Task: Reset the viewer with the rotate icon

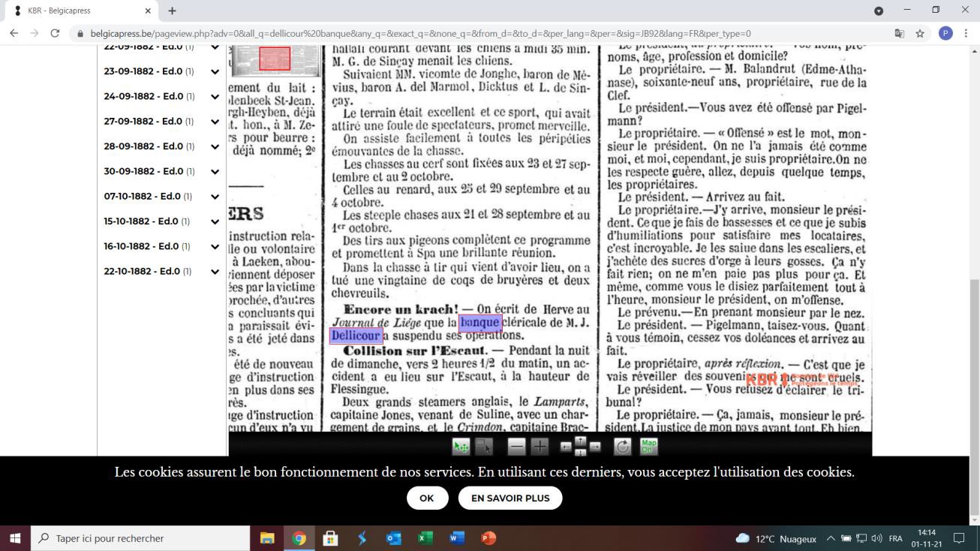Action: click(x=622, y=447)
